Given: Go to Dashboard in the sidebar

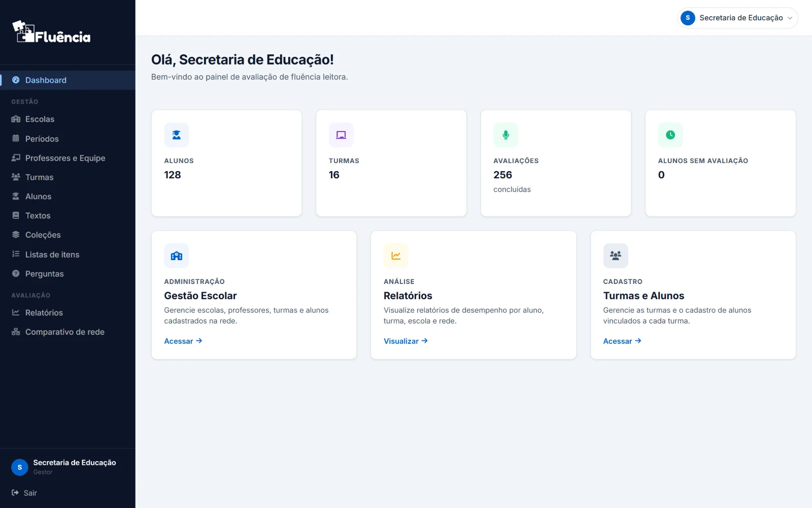Looking at the screenshot, I should click(67, 80).
